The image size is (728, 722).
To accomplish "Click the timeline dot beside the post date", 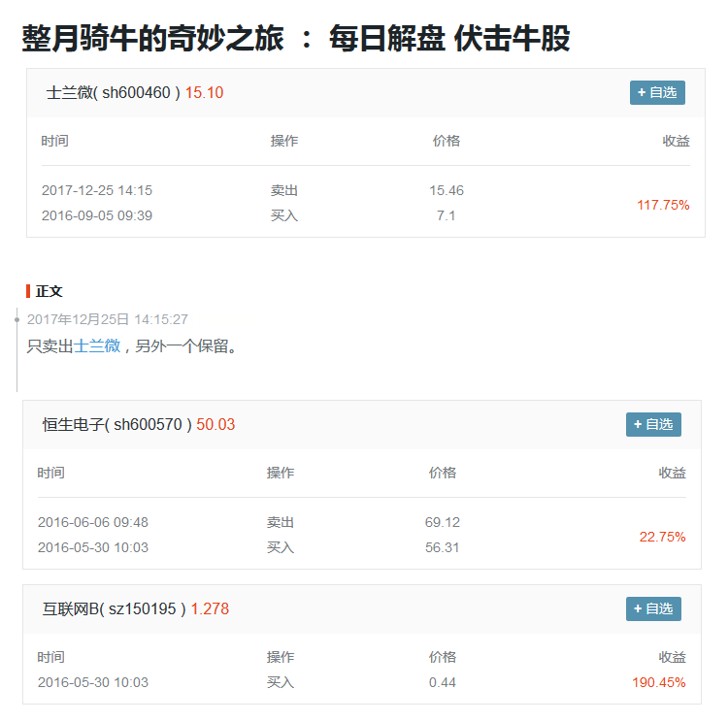I will click(17, 318).
